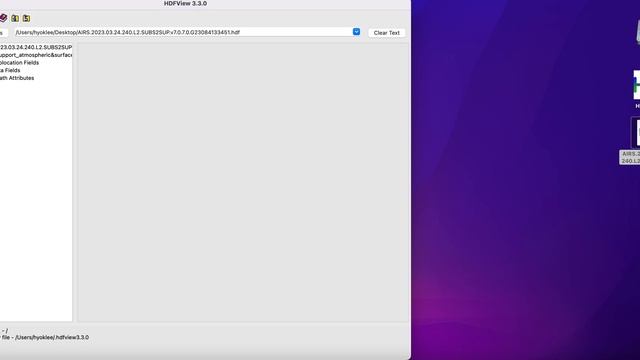Open the recent files path dropdown arrow
Image resolution: width=640 pixels, height=360 pixels.
356,32
